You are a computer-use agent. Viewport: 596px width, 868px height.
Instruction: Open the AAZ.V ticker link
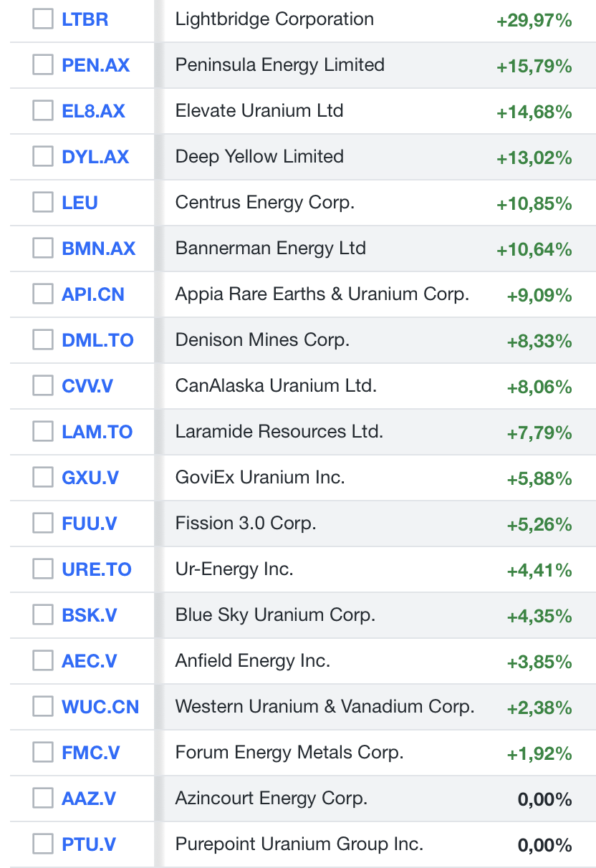click(x=89, y=799)
